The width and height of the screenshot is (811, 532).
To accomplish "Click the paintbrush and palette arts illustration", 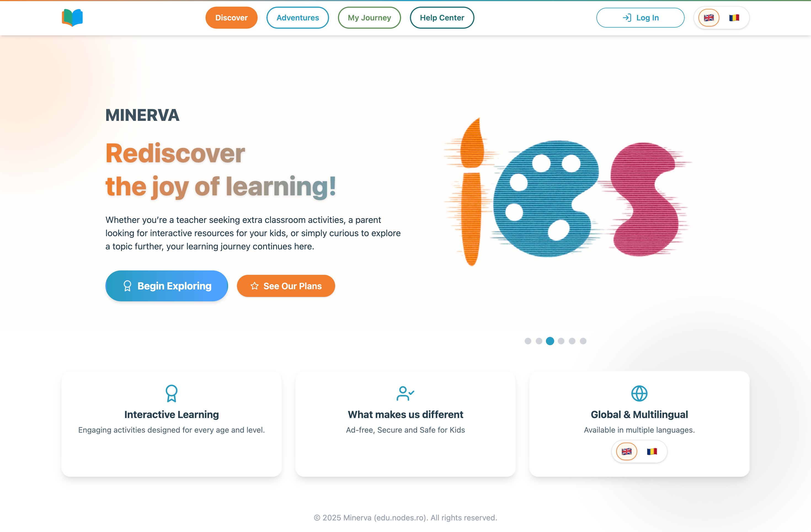I will tap(567, 192).
